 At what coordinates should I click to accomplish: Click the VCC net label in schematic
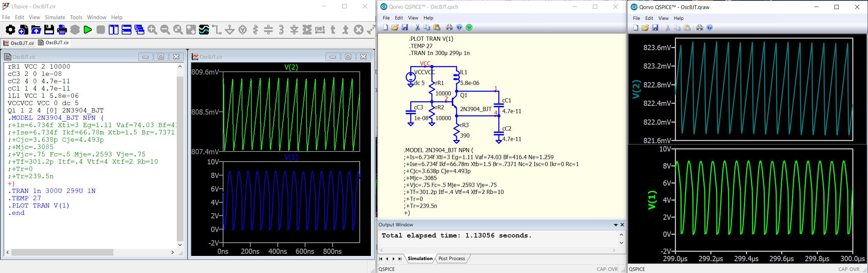pos(425,63)
